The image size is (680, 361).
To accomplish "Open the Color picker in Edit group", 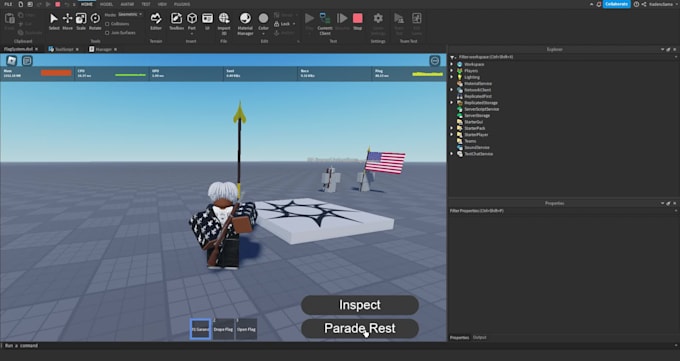I will (263, 21).
